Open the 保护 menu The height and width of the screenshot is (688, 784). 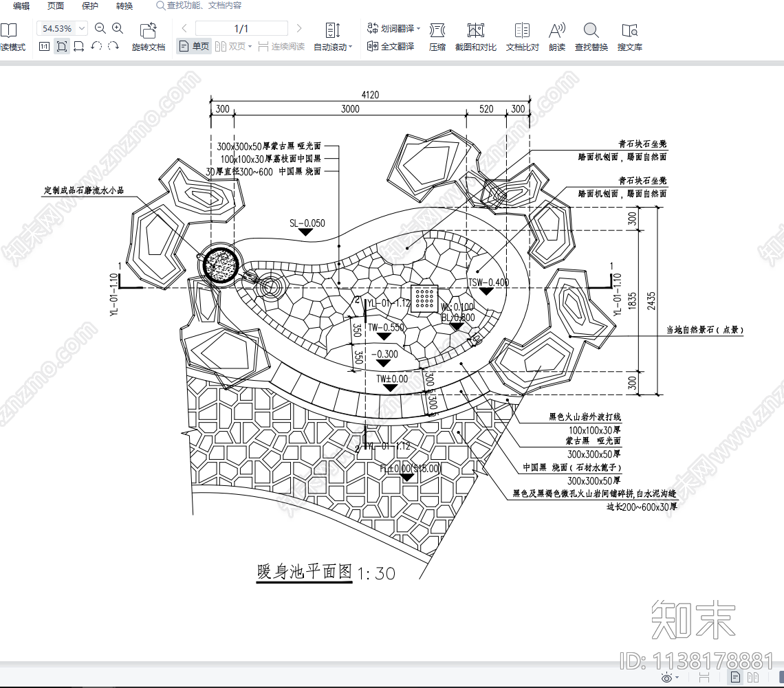(90, 5)
